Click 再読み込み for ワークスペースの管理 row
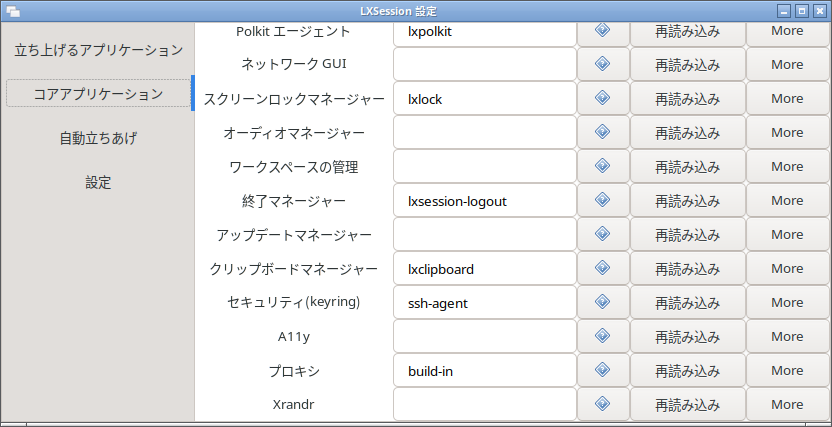Screen dimensions: 832x427 pos(688,167)
